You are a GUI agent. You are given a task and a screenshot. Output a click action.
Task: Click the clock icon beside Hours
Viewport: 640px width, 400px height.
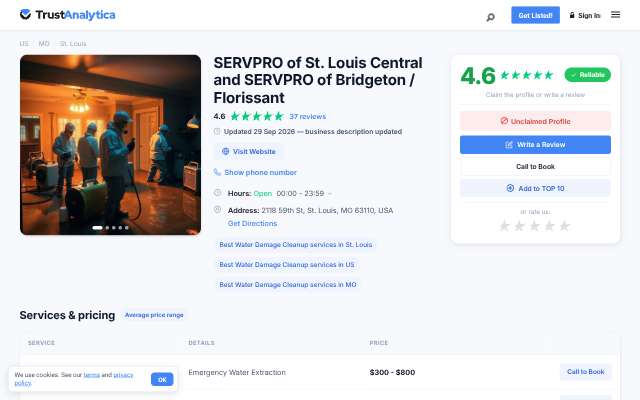(x=218, y=192)
